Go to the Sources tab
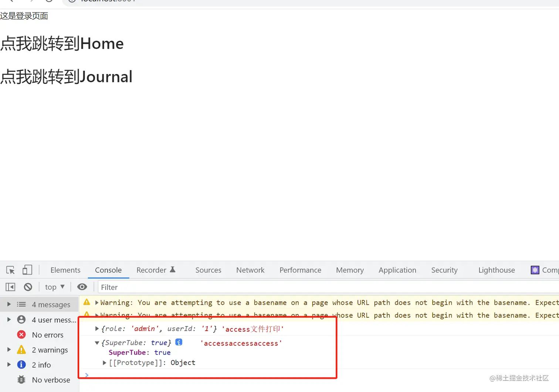The image size is (559, 392). [x=208, y=270]
